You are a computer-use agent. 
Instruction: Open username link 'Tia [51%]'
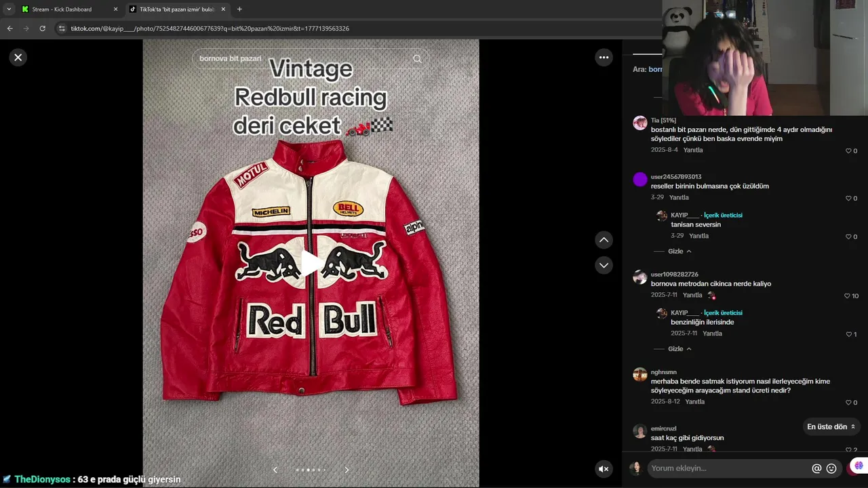pyautogui.click(x=663, y=120)
